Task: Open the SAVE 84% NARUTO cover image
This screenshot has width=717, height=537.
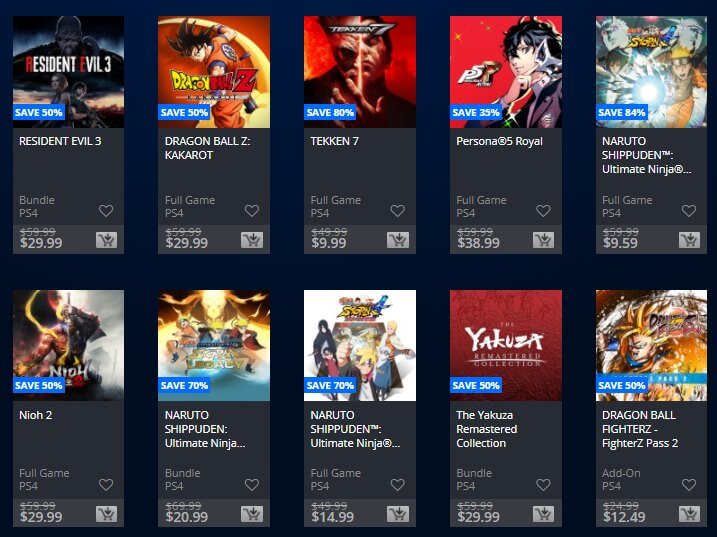Action: tap(651, 72)
